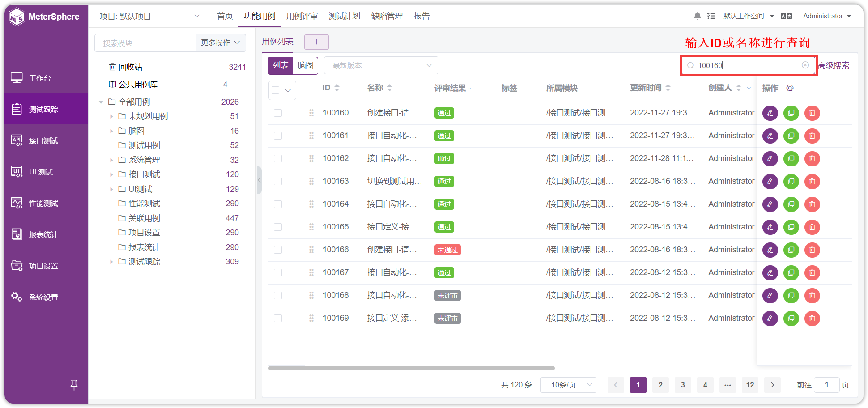This screenshot has width=868, height=408.
Task: Edit test case 100160
Action: click(770, 113)
